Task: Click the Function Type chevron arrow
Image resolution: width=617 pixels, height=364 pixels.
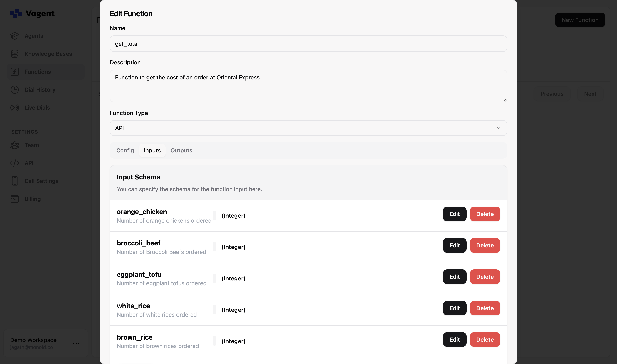Action: pyautogui.click(x=498, y=128)
